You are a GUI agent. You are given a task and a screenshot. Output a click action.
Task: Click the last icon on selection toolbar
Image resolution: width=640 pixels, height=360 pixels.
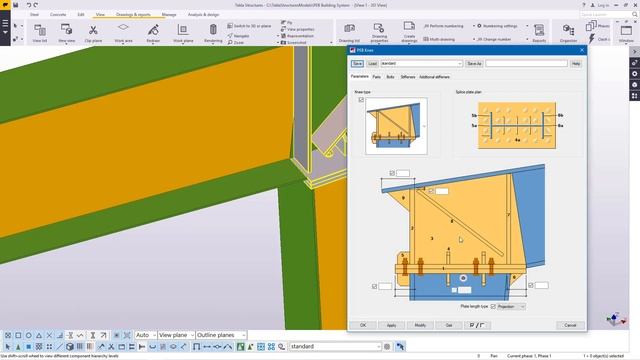(x=400, y=347)
